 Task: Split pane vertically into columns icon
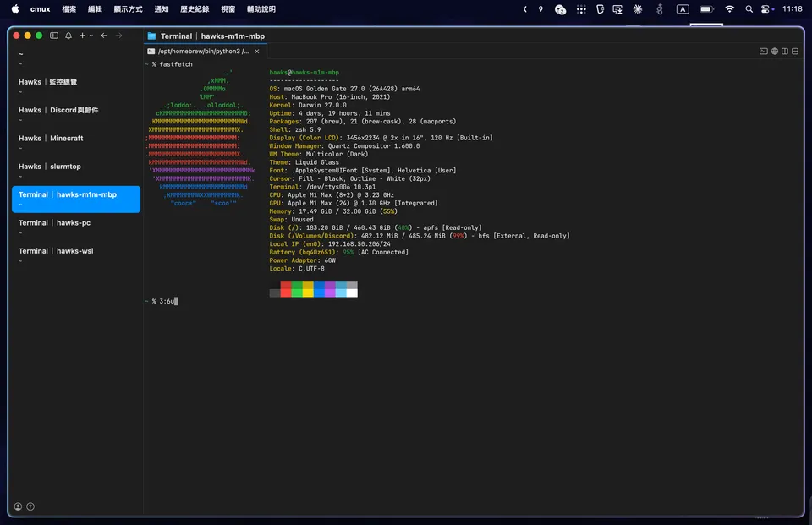point(785,51)
